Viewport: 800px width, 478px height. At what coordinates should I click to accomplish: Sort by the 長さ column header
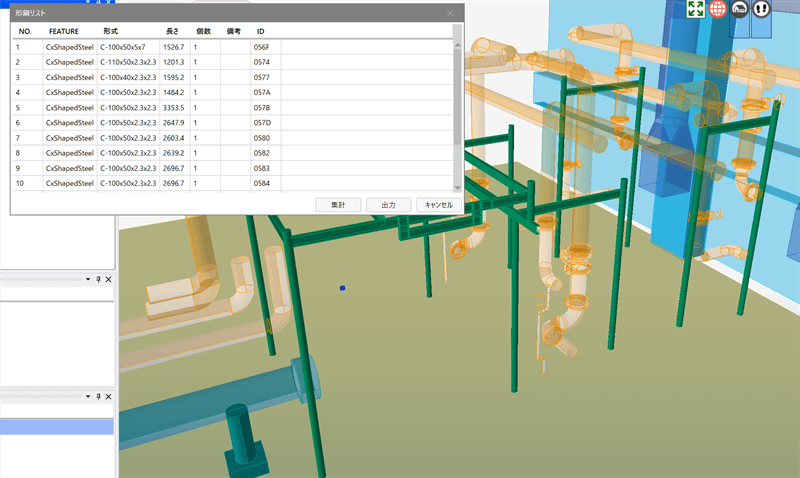click(171, 31)
